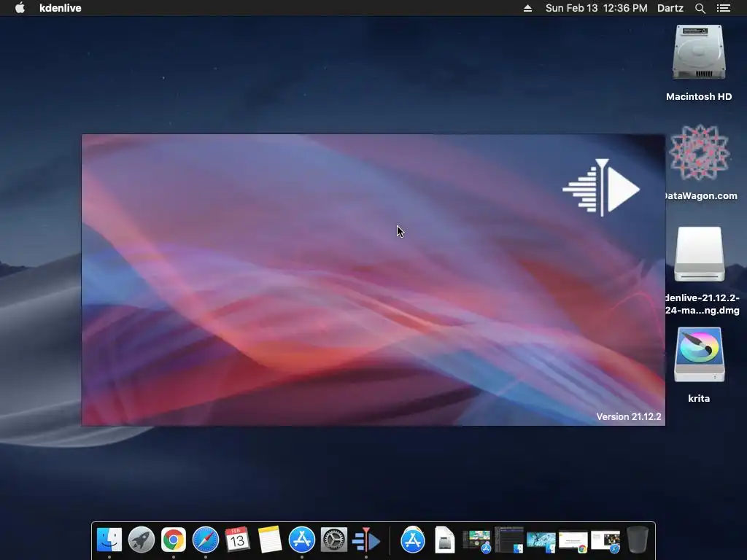Select the Macintosh HD drive icon
The image size is (747, 560).
[699, 52]
